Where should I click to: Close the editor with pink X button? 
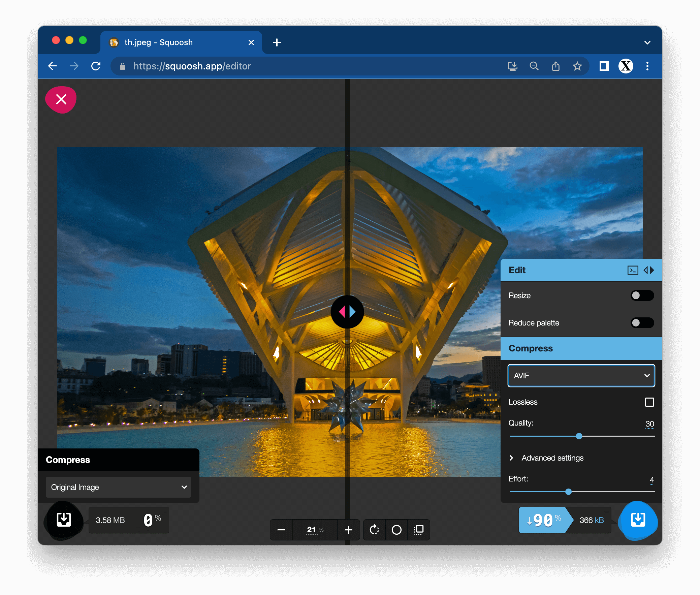[61, 99]
